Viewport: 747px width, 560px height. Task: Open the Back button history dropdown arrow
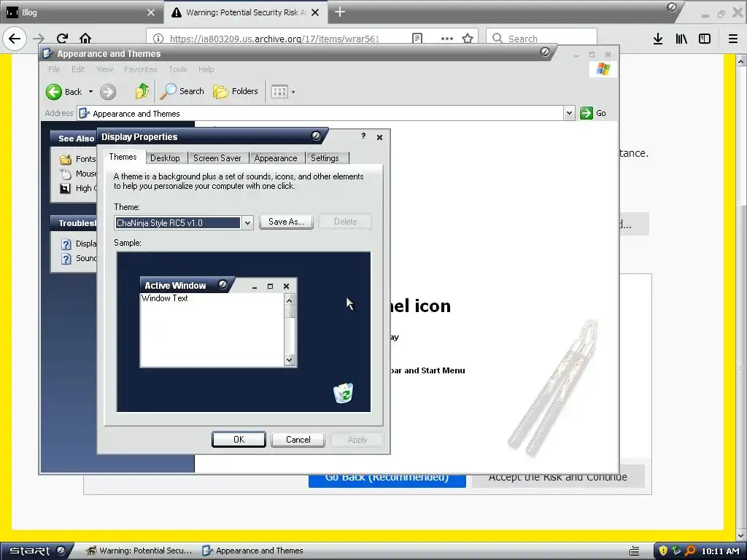(x=90, y=91)
